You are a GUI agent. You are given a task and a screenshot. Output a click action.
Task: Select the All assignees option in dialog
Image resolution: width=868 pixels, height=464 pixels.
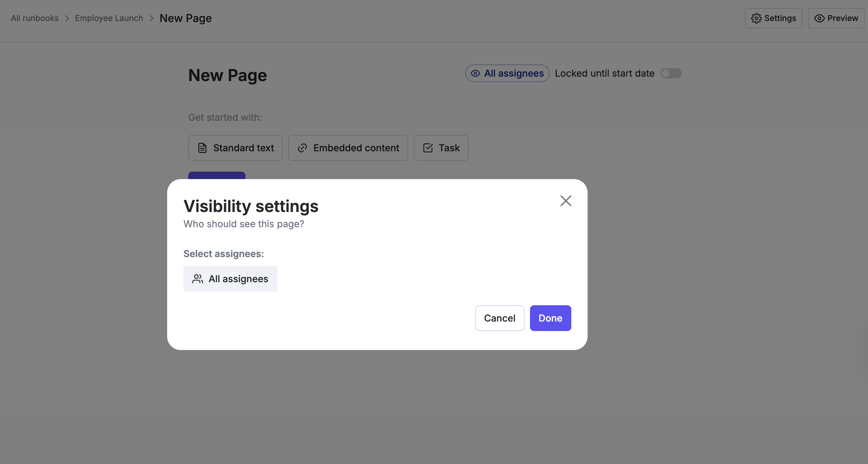pos(230,279)
